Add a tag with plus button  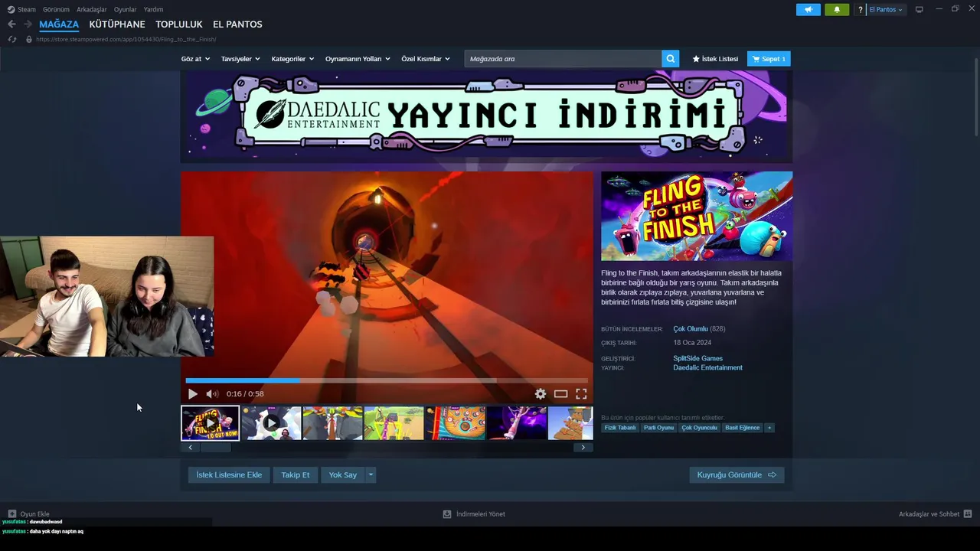(x=769, y=428)
